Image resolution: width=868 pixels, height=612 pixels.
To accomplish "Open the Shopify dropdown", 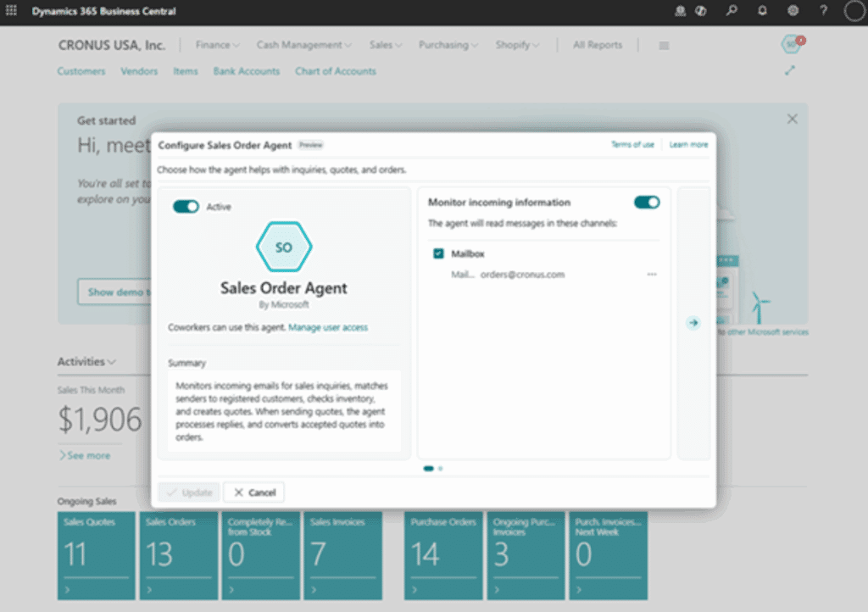I will (x=517, y=44).
